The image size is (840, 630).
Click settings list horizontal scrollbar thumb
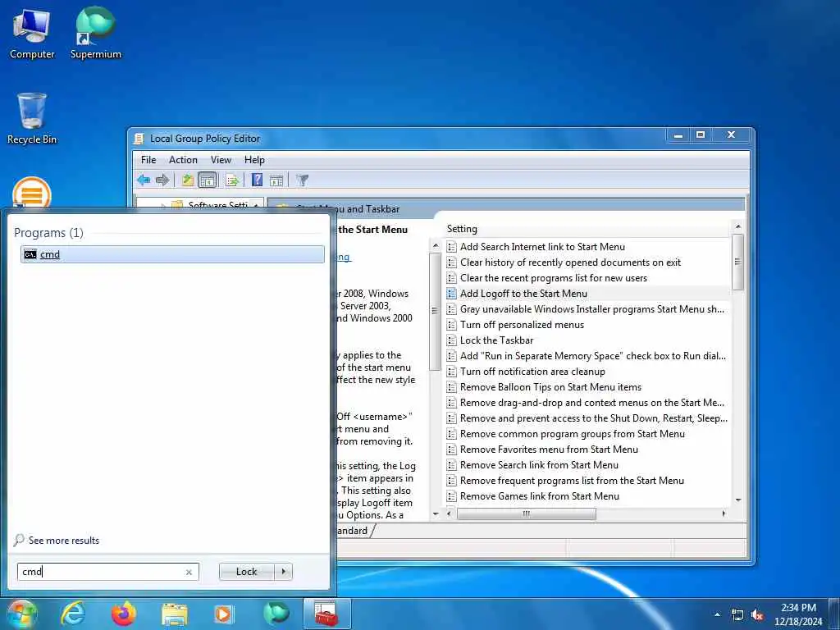point(526,514)
